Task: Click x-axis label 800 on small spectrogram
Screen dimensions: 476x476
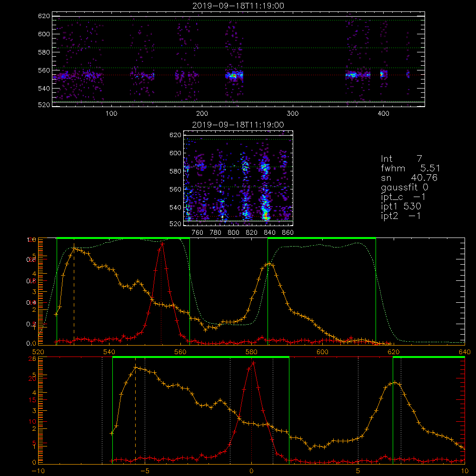Action: tap(233, 233)
